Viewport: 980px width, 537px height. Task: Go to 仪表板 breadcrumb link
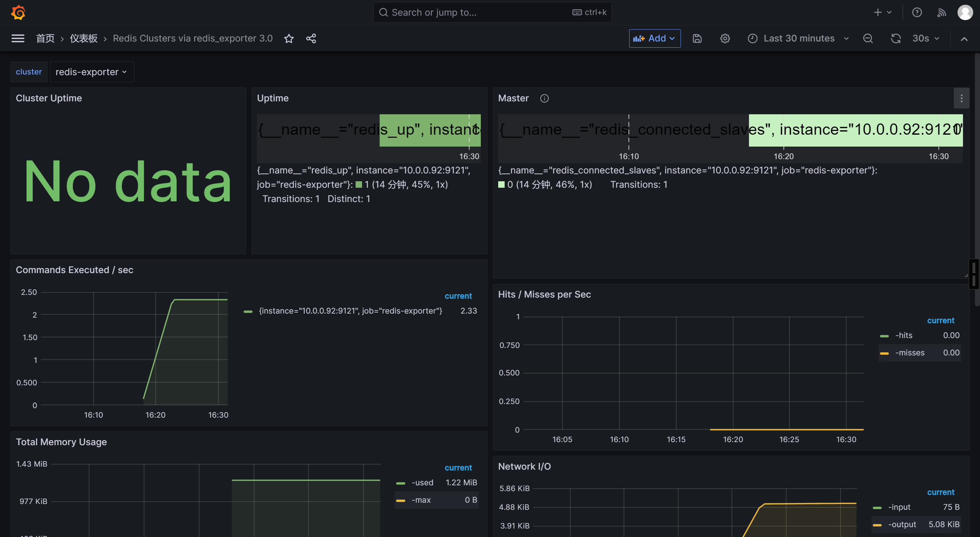[84, 38]
